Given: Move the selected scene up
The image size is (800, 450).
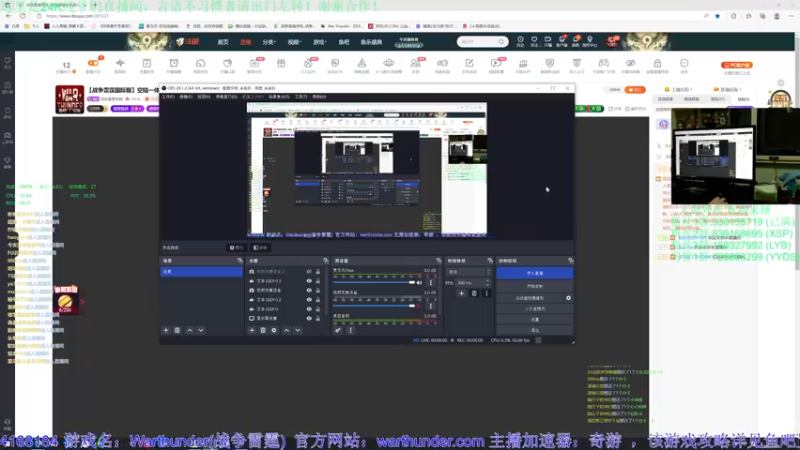Looking at the screenshot, I should [x=190, y=330].
